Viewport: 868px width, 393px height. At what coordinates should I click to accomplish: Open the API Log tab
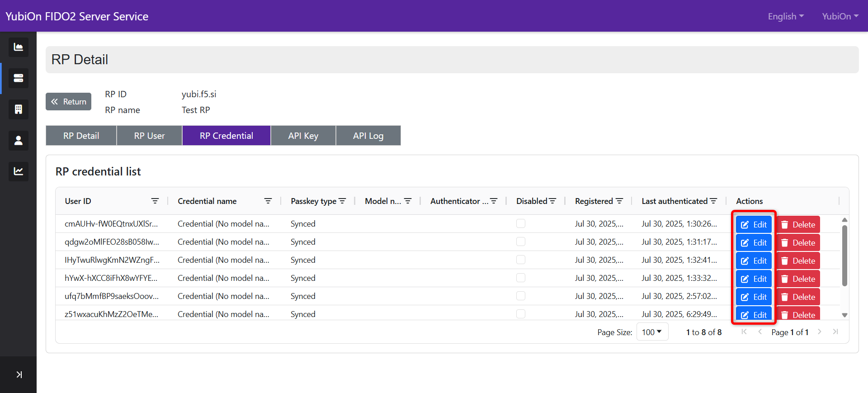368,136
